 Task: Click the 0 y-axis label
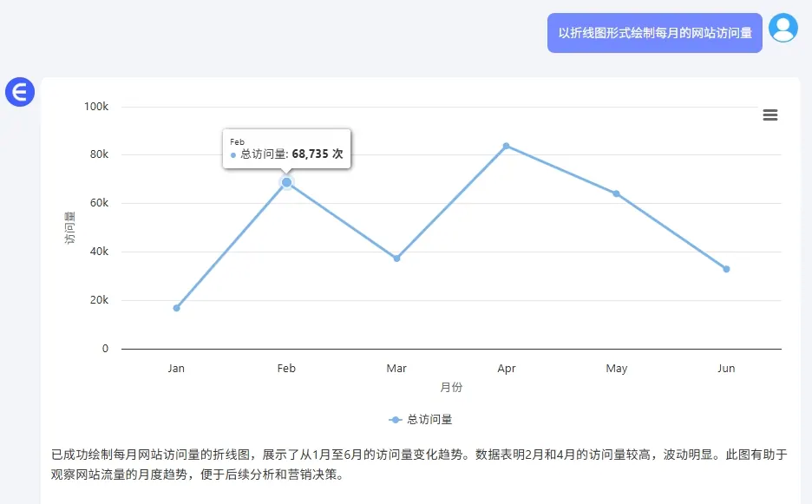point(105,349)
